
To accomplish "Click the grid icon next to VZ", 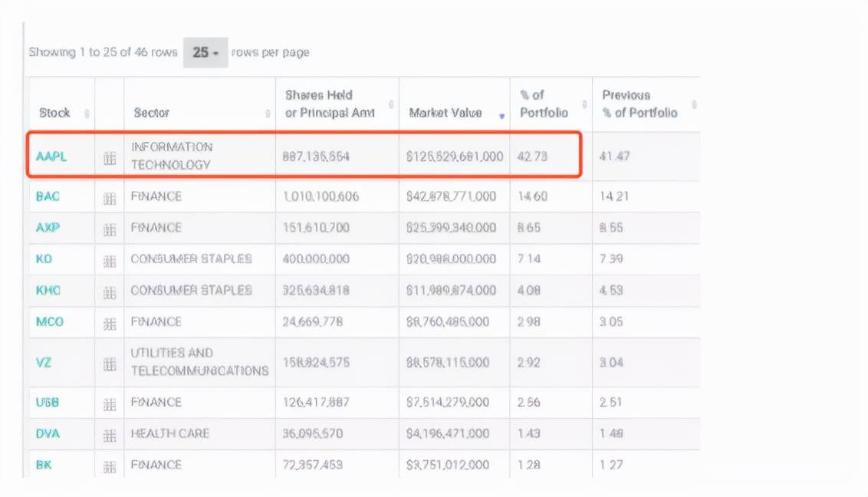I will point(110,364).
